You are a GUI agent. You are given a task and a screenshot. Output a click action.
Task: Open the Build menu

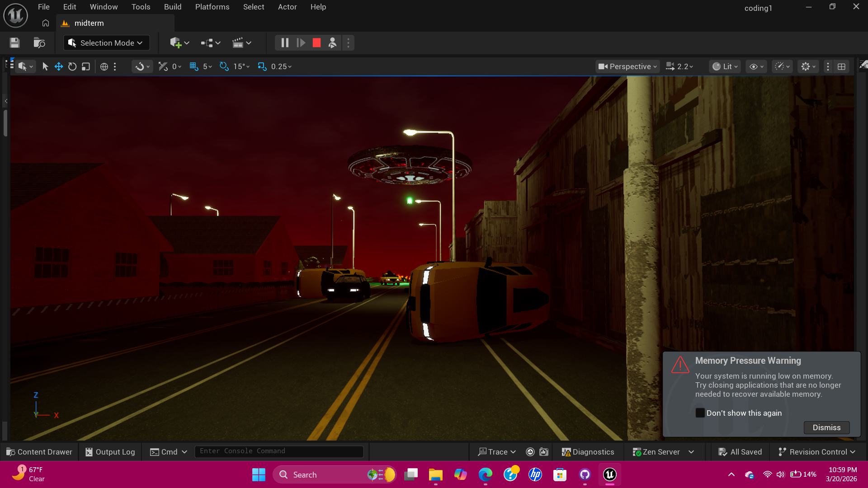tap(173, 7)
